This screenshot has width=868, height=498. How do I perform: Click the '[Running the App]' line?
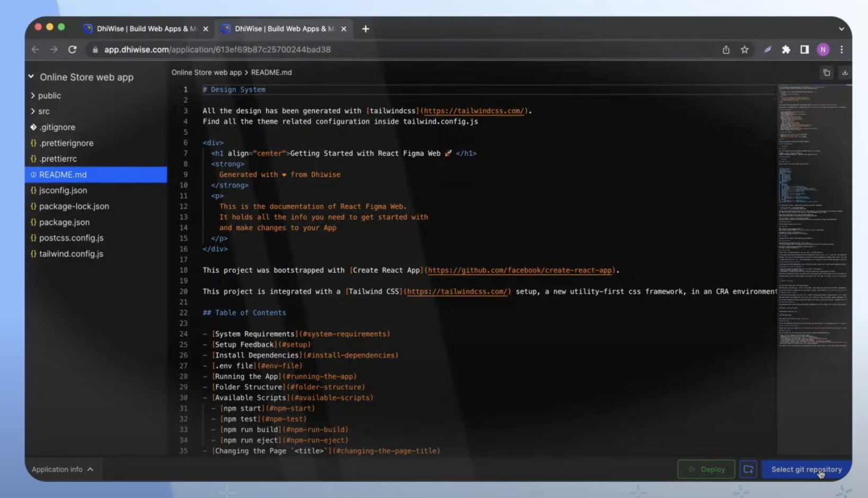[280, 377]
